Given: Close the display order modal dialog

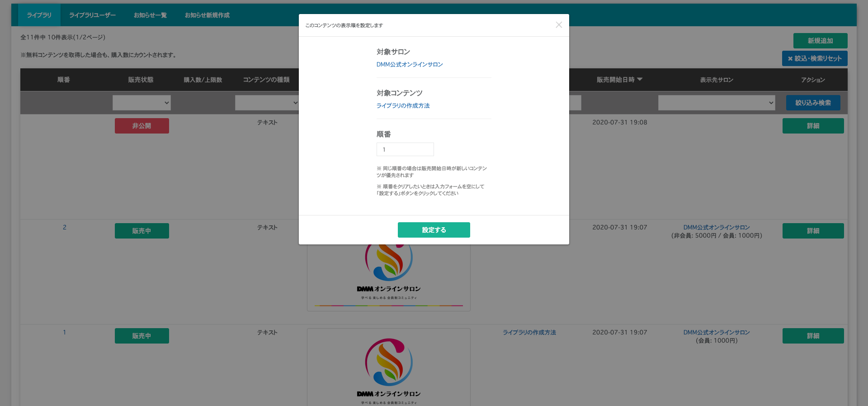Looking at the screenshot, I should tap(559, 25).
